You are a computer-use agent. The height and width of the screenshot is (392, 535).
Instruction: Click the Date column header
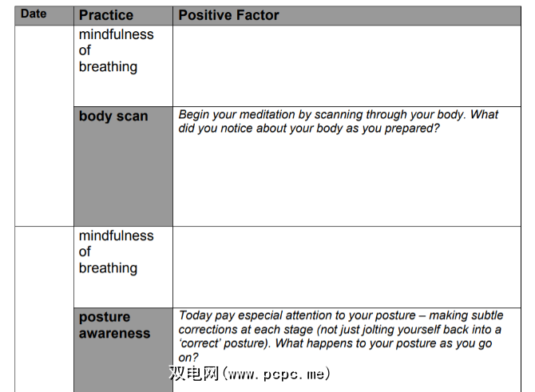pyautogui.click(x=34, y=14)
